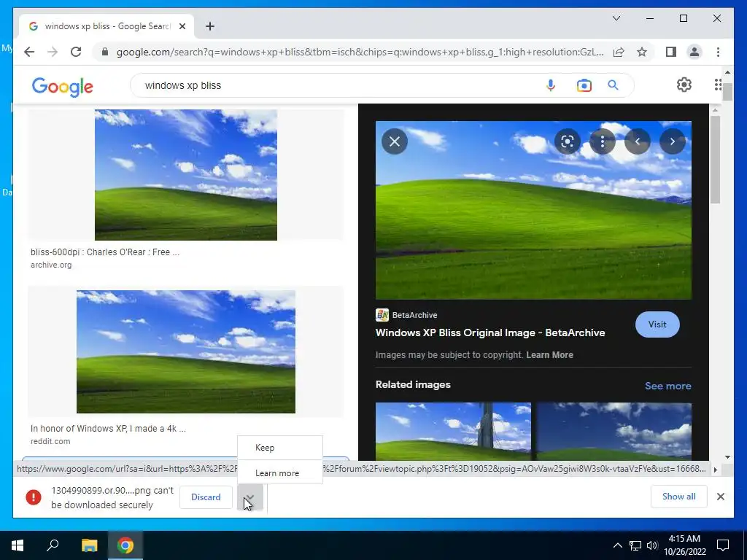The height and width of the screenshot is (560, 747).
Task: Discard the insecure download
Action: coord(206,497)
